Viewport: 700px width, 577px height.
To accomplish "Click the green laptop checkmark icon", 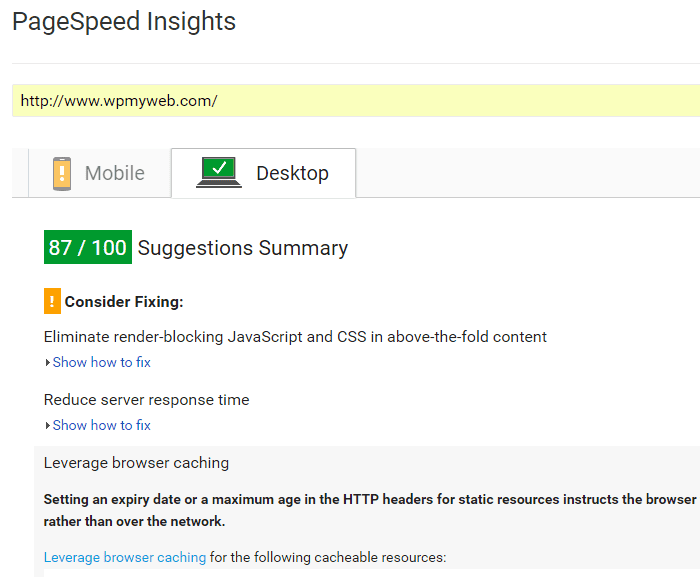I will pyautogui.click(x=219, y=172).
